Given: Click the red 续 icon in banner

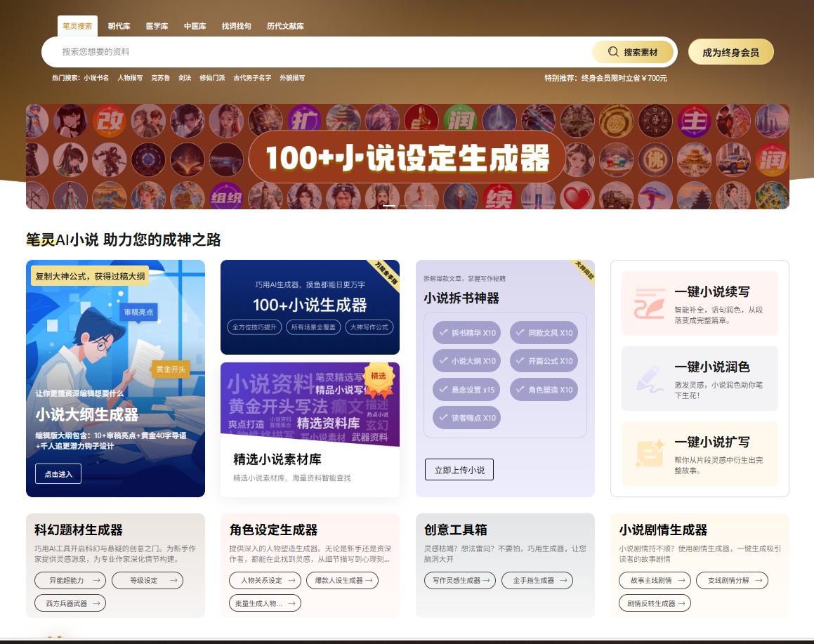Looking at the screenshot, I should (499, 198).
